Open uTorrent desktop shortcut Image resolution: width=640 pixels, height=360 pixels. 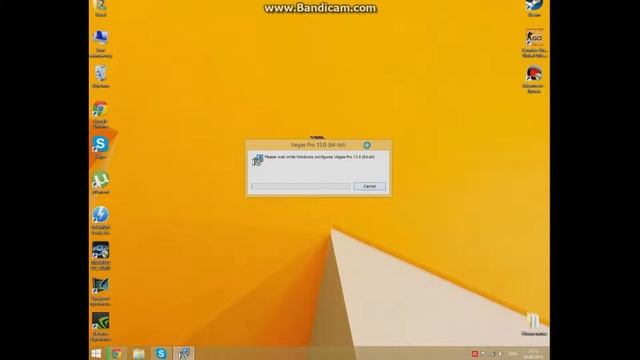click(x=100, y=183)
